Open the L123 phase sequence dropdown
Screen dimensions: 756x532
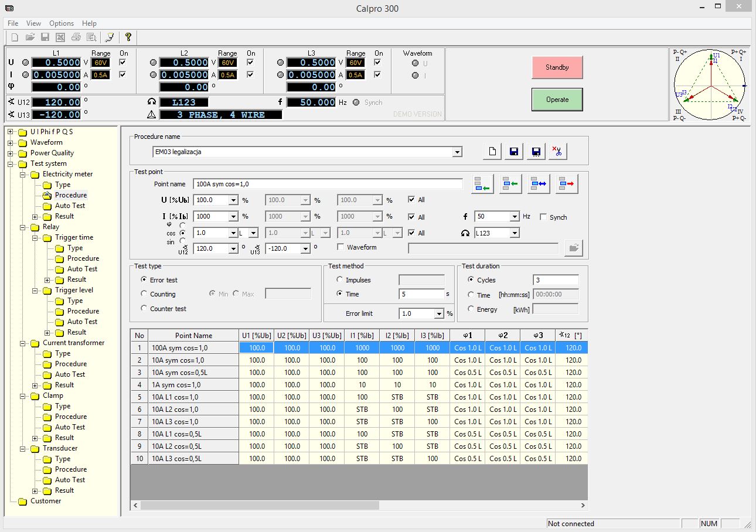(515, 233)
